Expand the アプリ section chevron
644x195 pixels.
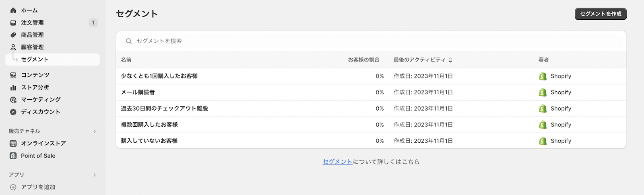coord(95,175)
